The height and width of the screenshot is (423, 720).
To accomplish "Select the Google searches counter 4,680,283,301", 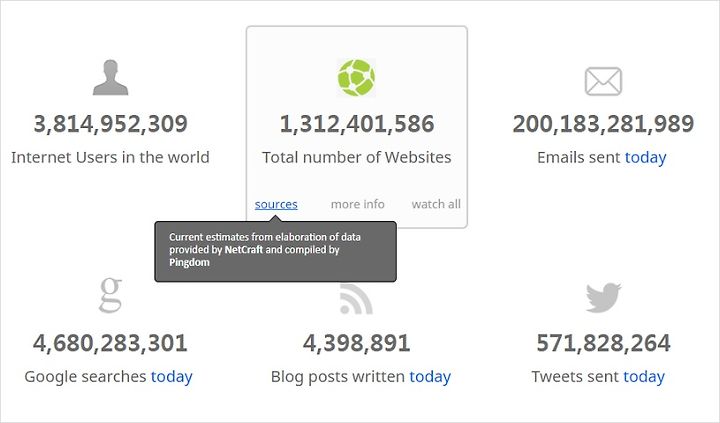I will coord(110,343).
